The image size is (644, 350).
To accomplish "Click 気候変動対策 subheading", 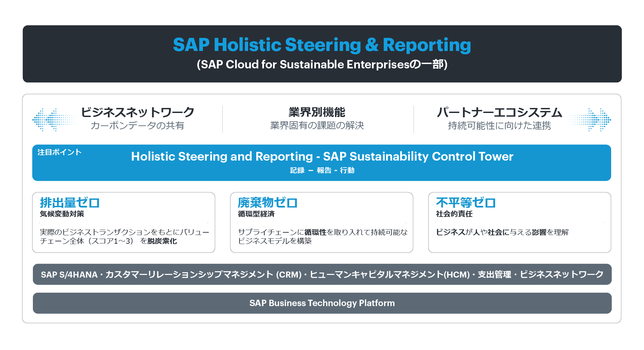I will pos(62,214).
